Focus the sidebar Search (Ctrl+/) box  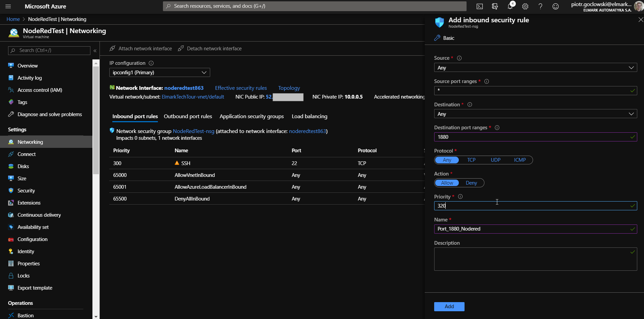(49, 51)
